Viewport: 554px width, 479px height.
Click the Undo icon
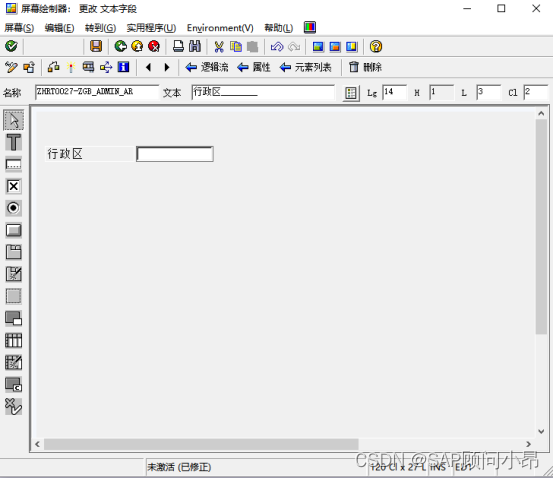277,46
